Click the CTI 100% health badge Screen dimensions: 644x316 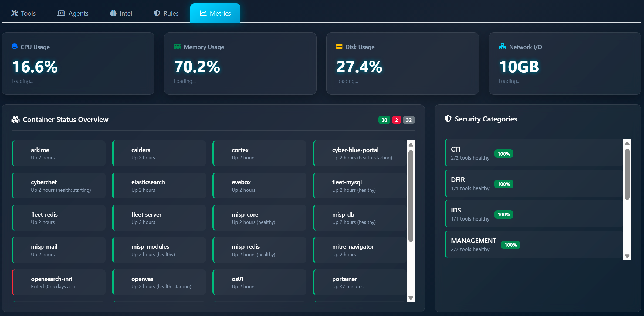pyautogui.click(x=504, y=154)
